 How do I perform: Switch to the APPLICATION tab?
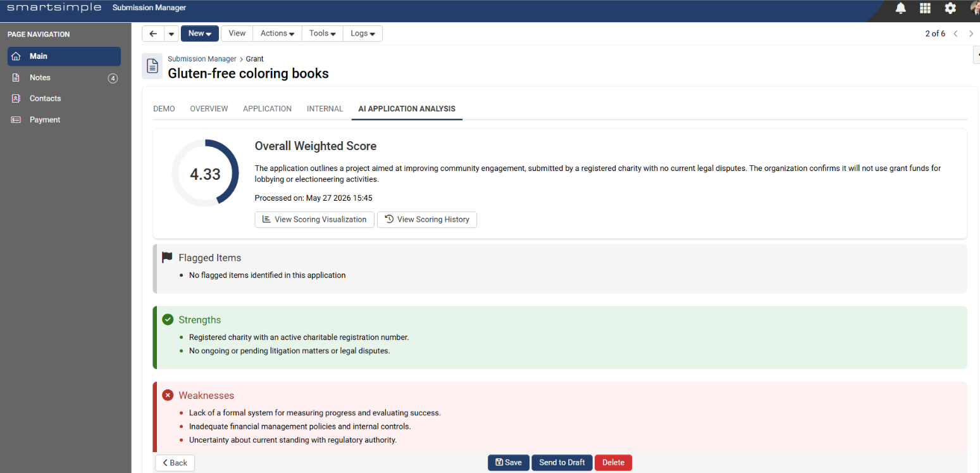(x=267, y=109)
